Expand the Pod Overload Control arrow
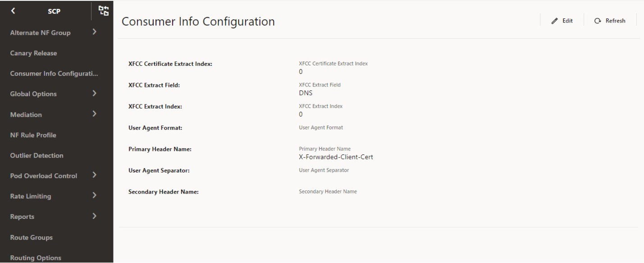The image size is (644, 263). click(x=94, y=175)
